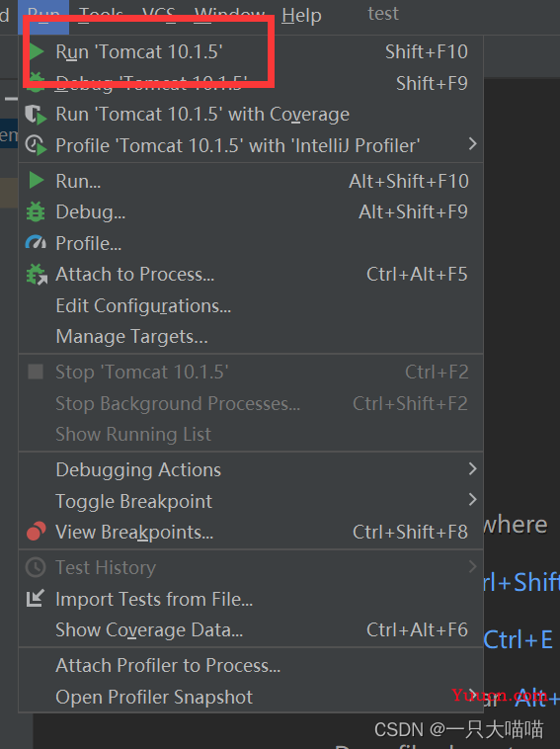Click the profiler clock icon beside Profile 'Tomcat 10.1.5'
The width and height of the screenshot is (560, 749).
tap(36, 145)
